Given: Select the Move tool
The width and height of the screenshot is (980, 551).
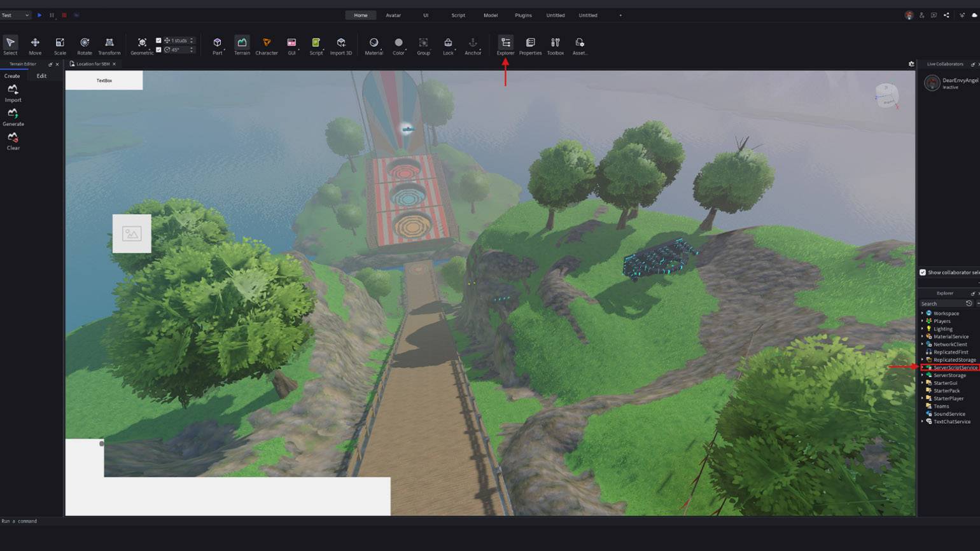Looking at the screenshot, I should pos(35,45).
